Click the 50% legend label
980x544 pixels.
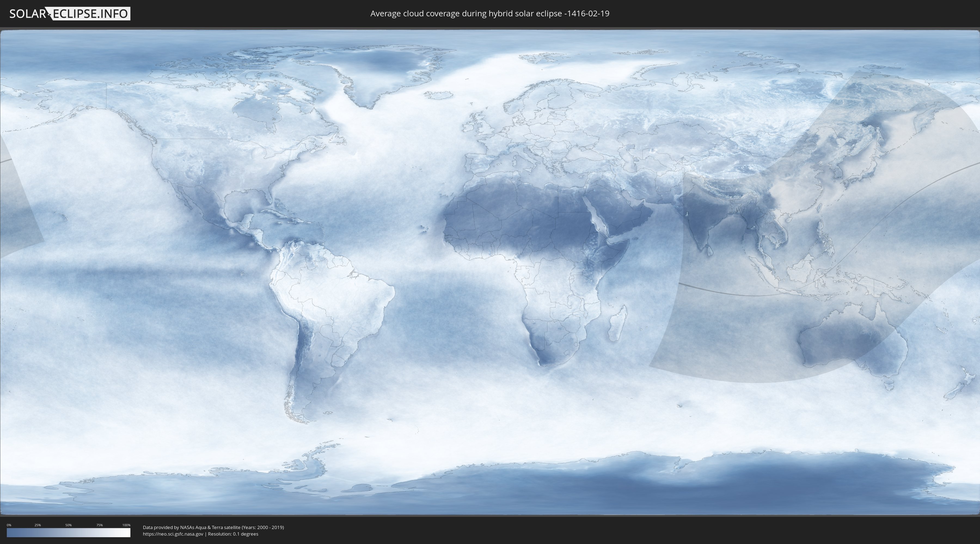point(69,525)
